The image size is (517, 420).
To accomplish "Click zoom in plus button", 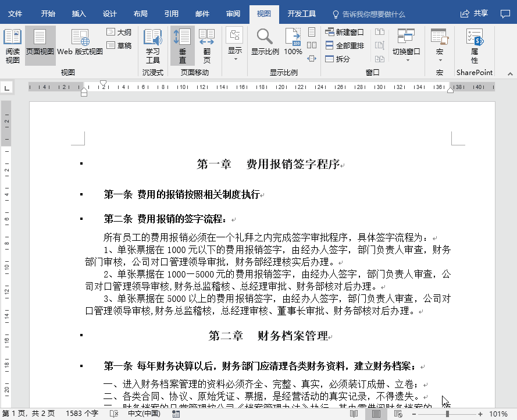I will coord(480,414).
